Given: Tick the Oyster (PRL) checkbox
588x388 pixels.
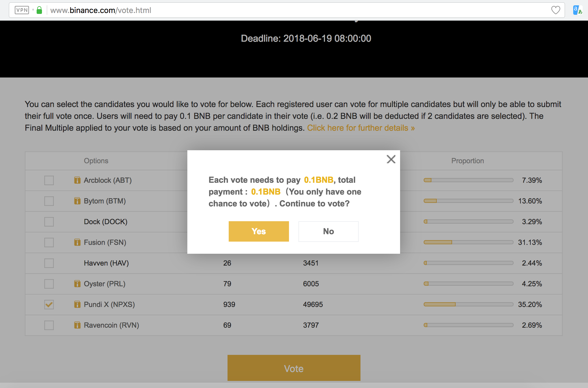Looking at the screenshot, I should (49, 284).
